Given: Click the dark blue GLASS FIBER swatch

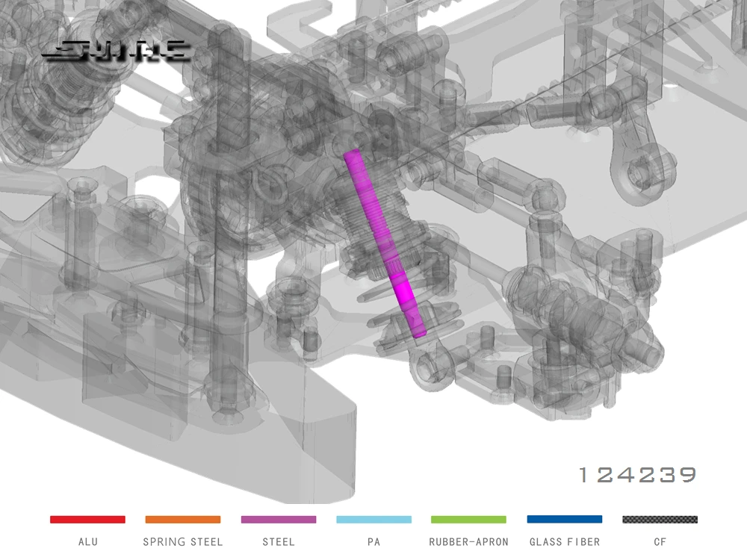Looking at the screenshot, I should pyautogui.click(x=565, y=519).
